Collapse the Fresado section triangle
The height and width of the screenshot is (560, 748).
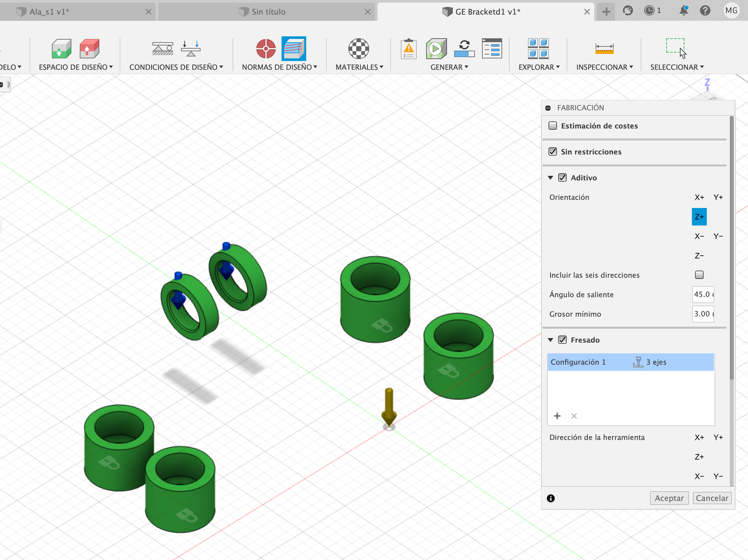click(x=550, y=340)
